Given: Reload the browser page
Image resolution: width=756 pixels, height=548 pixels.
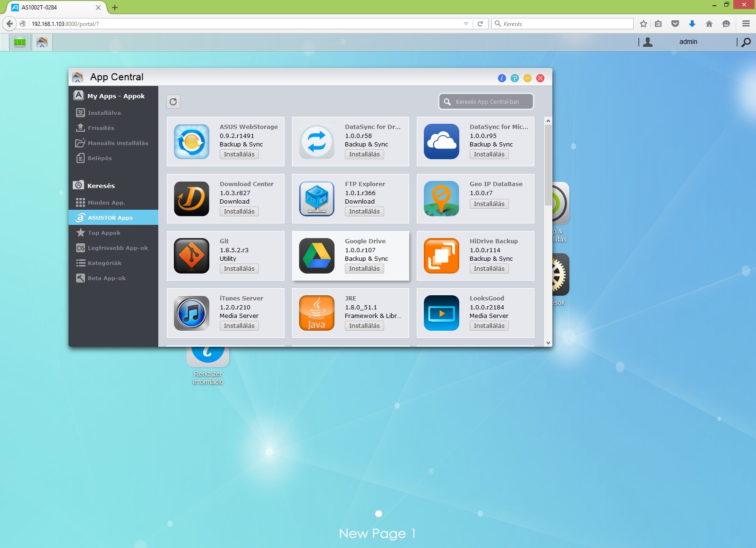Looking at the screenshot, I should 480,24.
